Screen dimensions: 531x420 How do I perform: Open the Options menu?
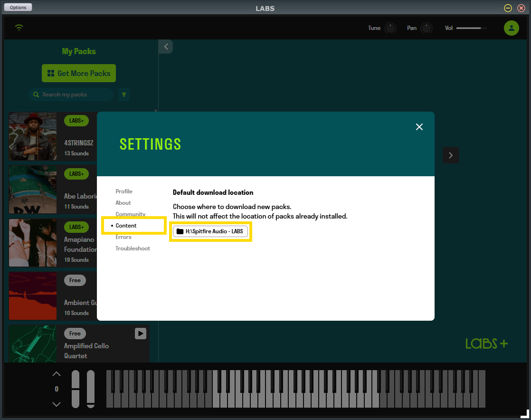18,7
